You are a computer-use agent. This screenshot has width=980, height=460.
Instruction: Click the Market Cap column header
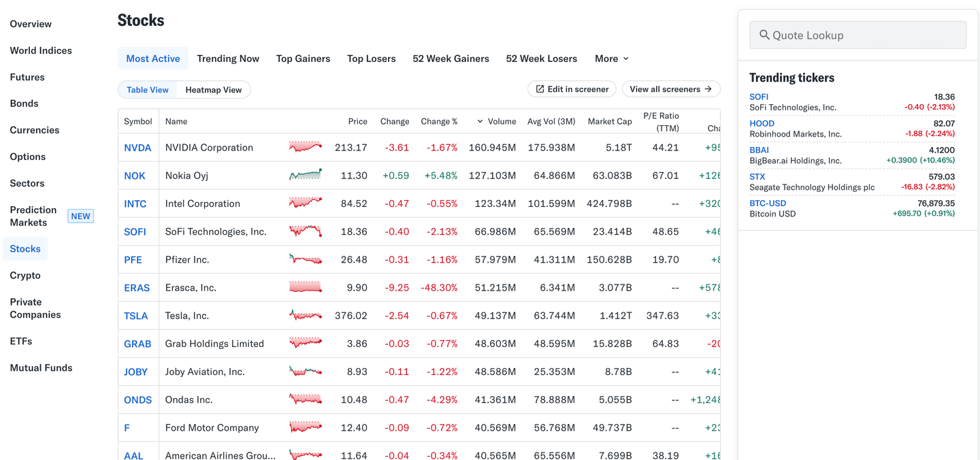click(x=610, y=121)
